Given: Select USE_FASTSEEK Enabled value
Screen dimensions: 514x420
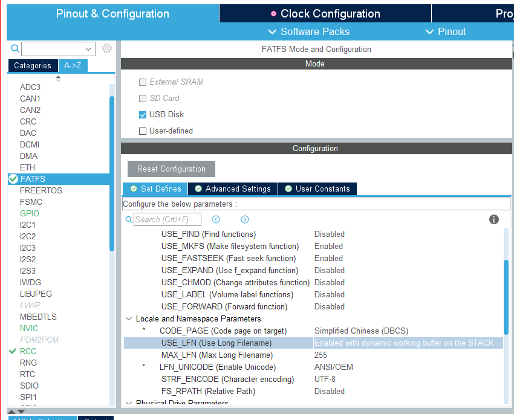Looking at the screenshot, I should [328, 259].
